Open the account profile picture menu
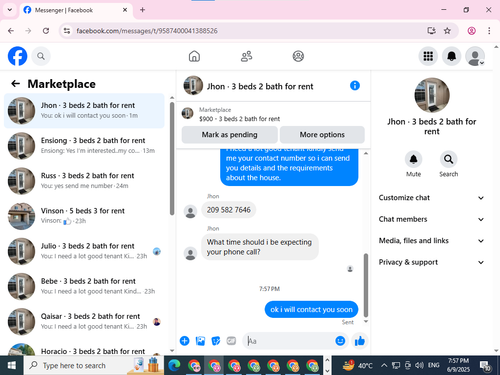The height and width of the screenshot is (375, 500). coord(475,56)
